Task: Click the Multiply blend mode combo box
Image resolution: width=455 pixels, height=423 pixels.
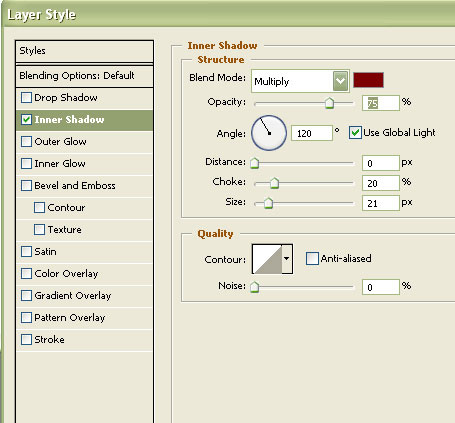Action: 300,81
